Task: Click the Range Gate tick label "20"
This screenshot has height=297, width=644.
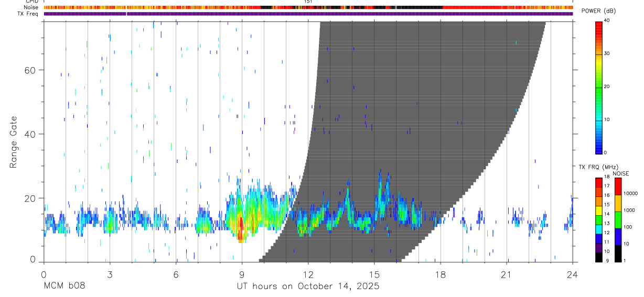Action: point(30,198)
